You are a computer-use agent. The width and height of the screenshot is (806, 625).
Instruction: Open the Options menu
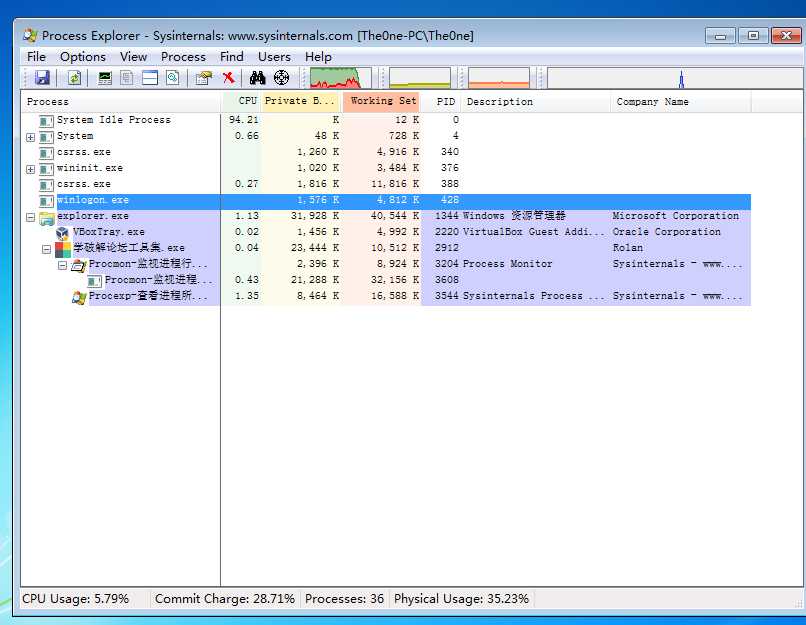pyautogui.click(x=83, y=57)
